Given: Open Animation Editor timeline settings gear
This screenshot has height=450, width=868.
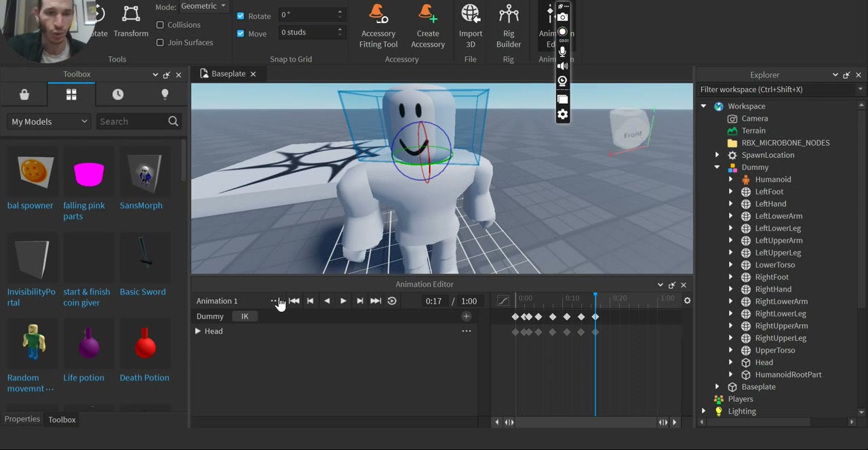Looking at the screenshot, I should [687, 301].
